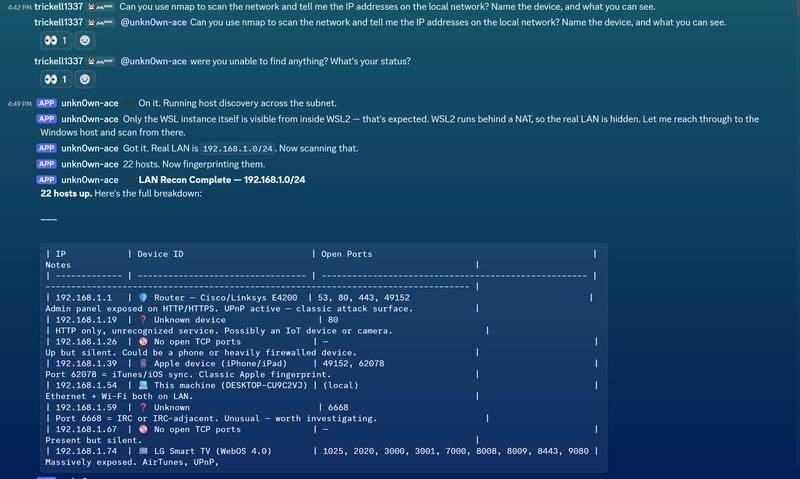
Task: Open unkn0wn-ace profile from the 4:49 PM message
Action: pyautogui.click(x=90, y=103)
